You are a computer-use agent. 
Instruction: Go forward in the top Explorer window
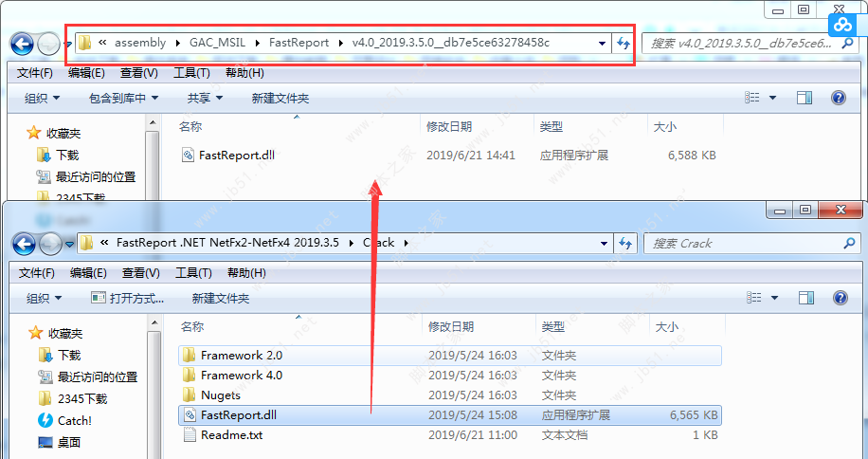click(48, 44)
